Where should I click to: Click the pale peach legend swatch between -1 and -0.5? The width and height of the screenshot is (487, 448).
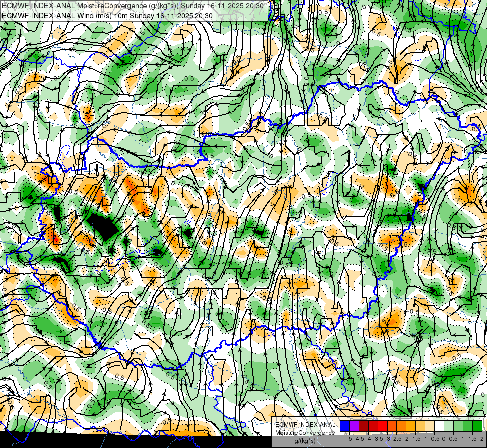coord(430,426)
